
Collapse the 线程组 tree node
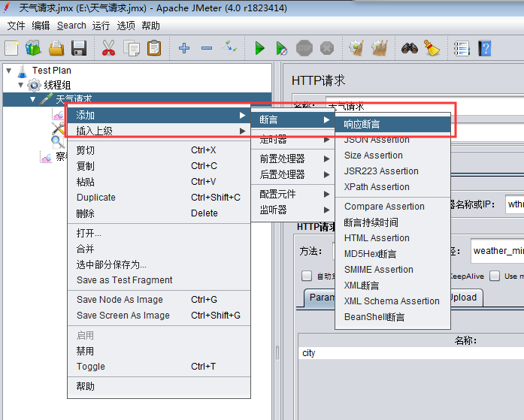point(21,85)
